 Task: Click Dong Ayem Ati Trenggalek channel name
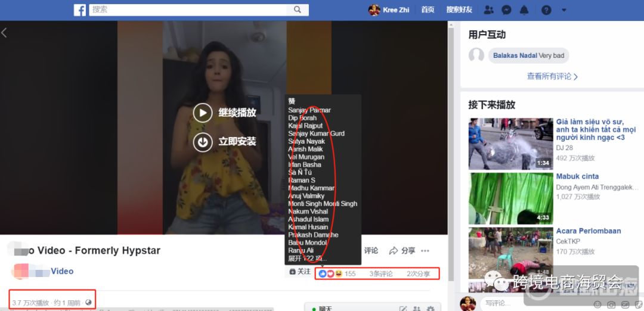[x=598, y=187]
